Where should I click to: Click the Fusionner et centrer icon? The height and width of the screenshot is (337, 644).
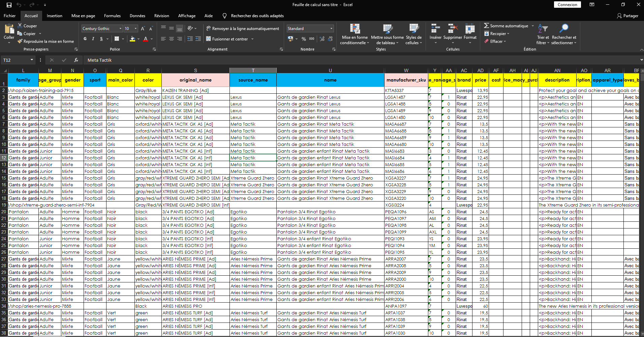(x=209, y=39)
